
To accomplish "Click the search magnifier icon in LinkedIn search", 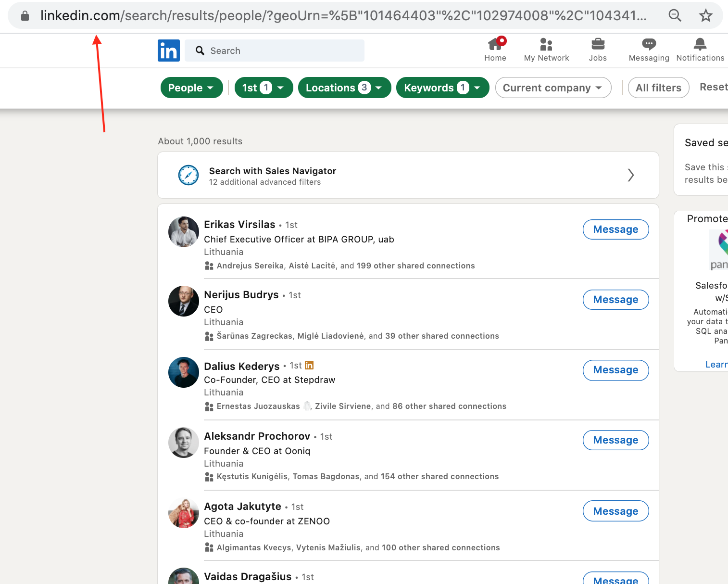I will [200, 51].
